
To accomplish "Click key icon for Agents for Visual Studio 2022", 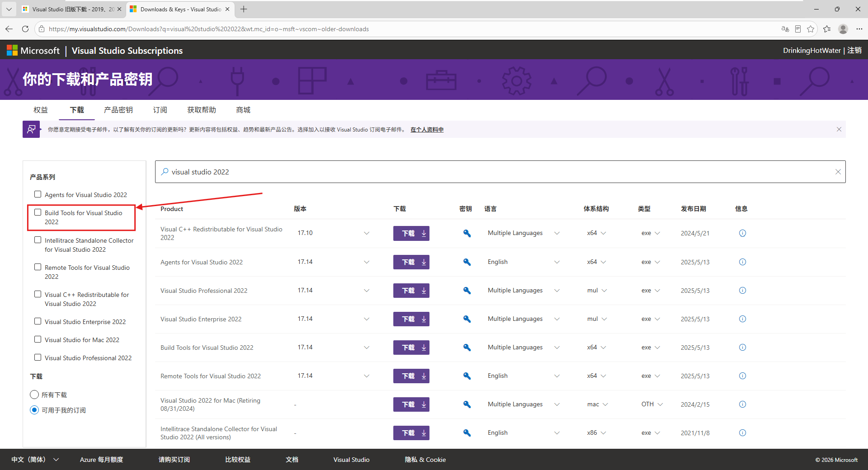I will tap(467, 262).
